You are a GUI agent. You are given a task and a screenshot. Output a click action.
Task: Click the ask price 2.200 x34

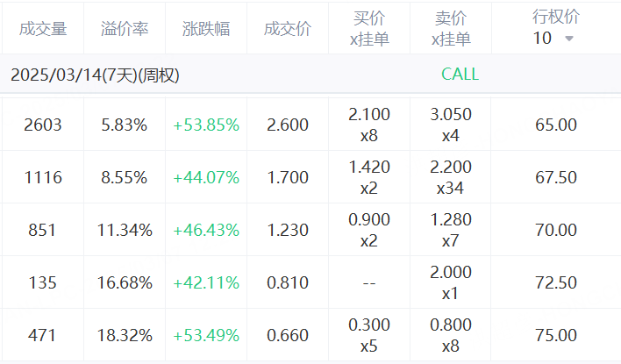451,177
